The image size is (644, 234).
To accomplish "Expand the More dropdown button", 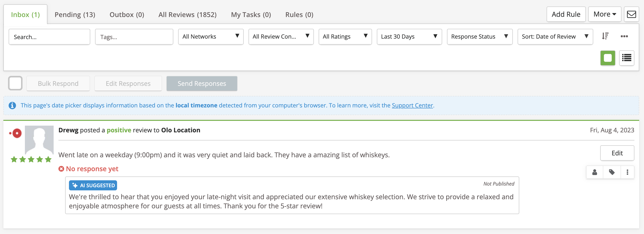I will pos(604,14).
